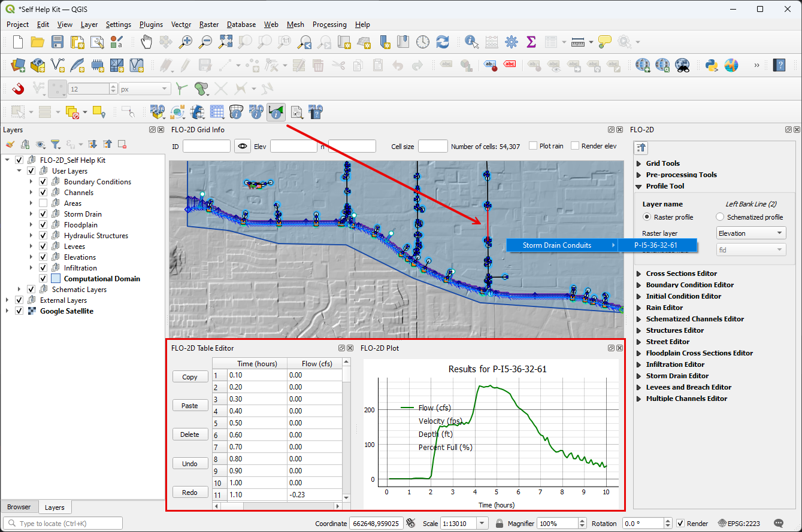Open the Statistical Summary sigma icon

(531, 42)
